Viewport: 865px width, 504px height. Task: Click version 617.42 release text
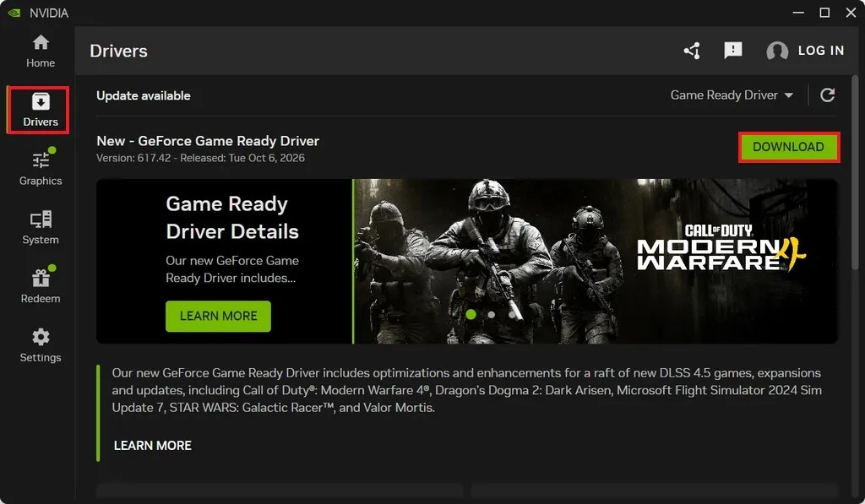[x=200, y=158]
